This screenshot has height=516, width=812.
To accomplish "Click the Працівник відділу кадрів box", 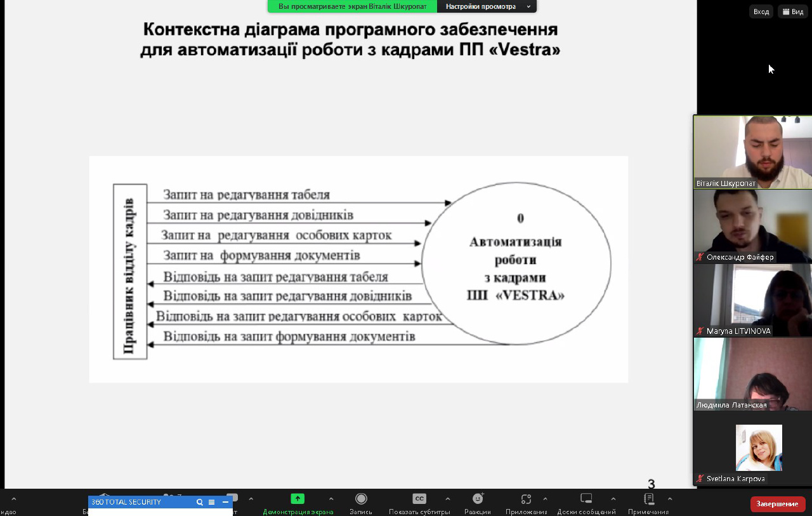I will (x=130, y=272).
